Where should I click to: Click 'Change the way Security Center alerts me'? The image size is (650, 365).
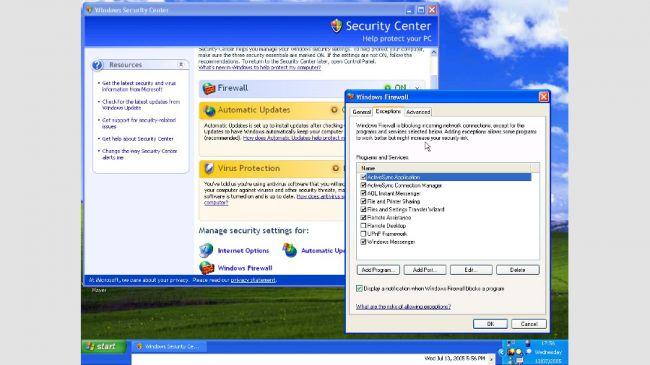coord(139,154)
